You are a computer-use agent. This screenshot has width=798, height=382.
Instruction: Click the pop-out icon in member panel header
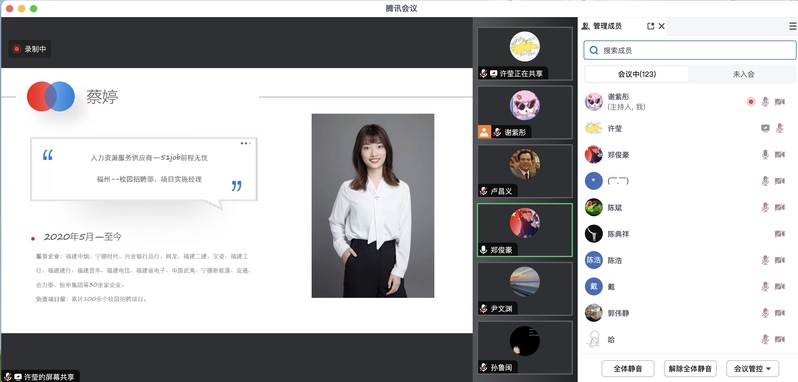pyautogui.click(x=650, y=26)
